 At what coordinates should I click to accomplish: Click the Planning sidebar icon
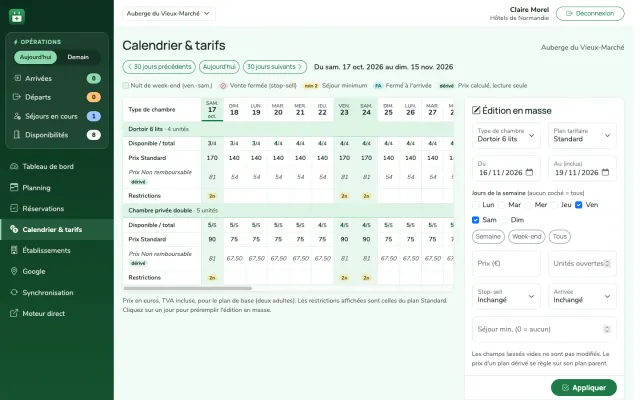14,187
